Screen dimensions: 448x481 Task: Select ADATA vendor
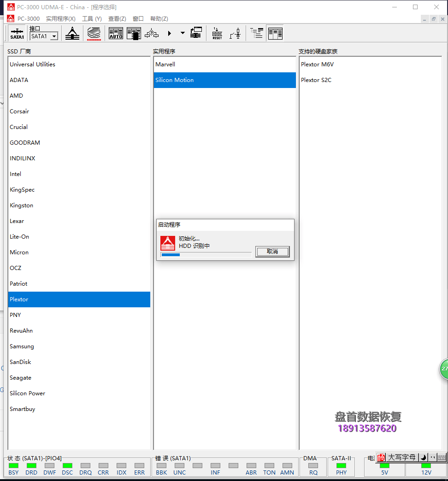click(79, 80)
